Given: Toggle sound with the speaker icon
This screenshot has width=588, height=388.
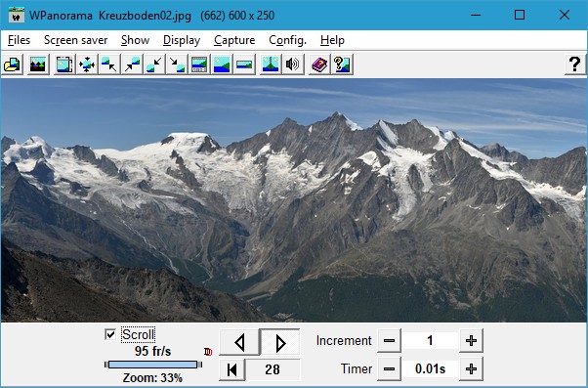Looking at the screenshot, I should [x=293, y=65].
